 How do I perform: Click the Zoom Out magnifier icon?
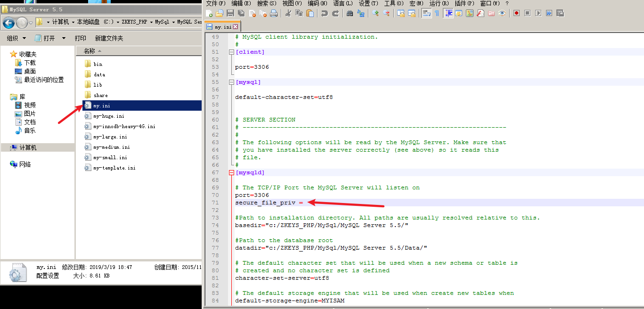point(386,13)
